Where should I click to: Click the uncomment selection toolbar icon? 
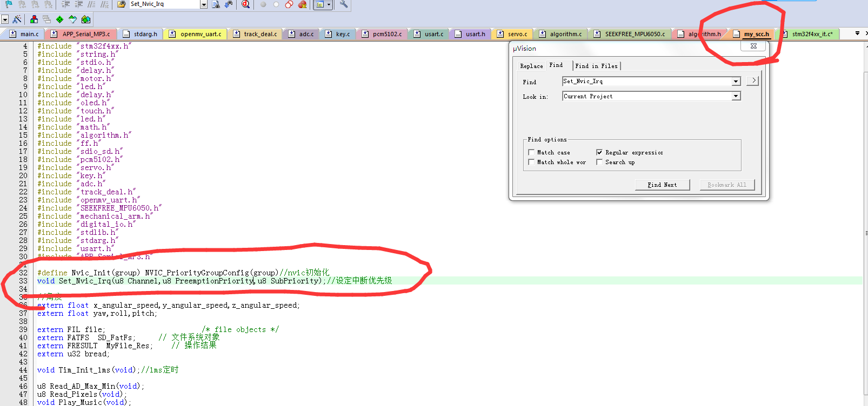[105, 4]
